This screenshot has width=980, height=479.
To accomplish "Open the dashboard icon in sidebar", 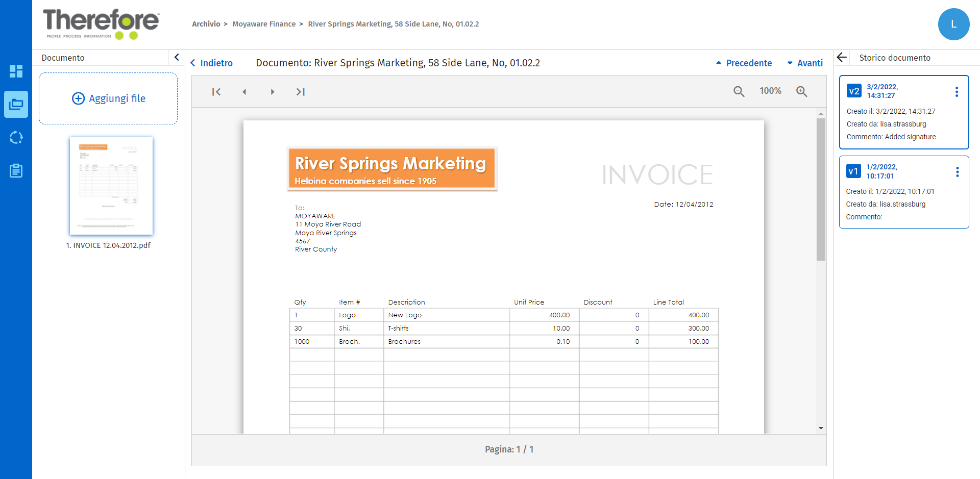I will coord(16,71).
